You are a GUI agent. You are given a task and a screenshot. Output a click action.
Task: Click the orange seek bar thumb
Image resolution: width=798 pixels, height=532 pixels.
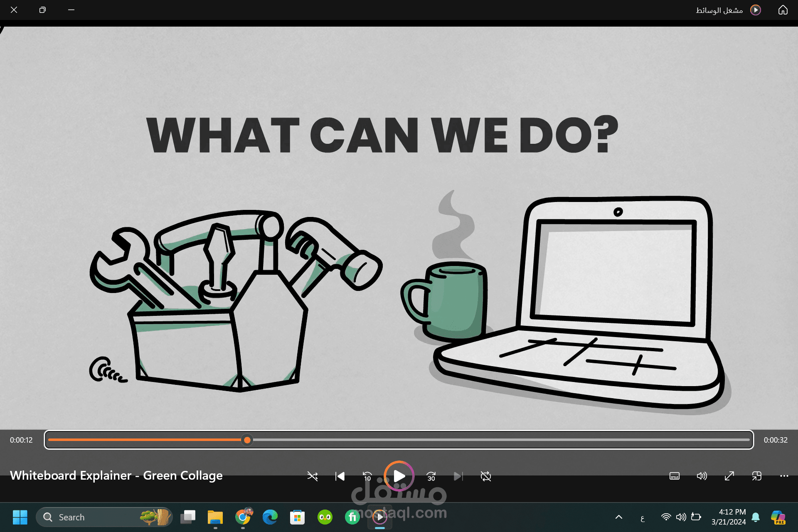247,440
